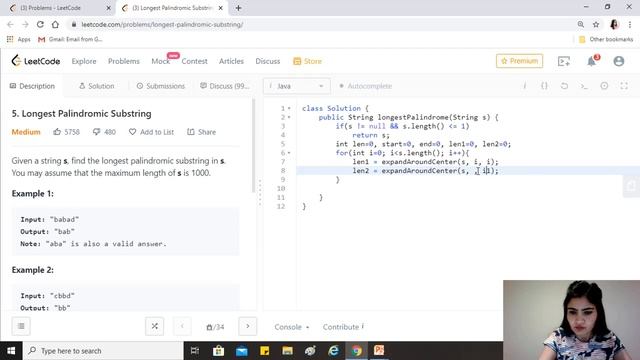This screenshot has width=640, height=360.
Task: Open the Chrome three-dot menu
Action: 630,24
